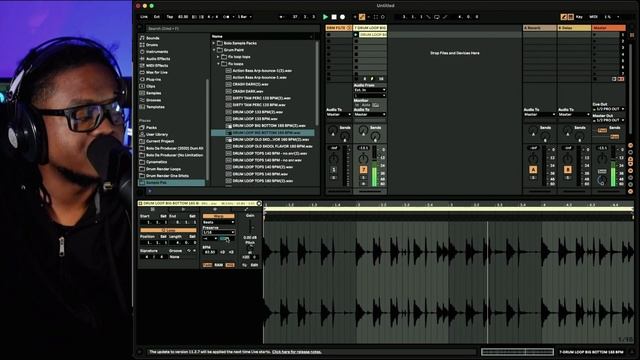This screenshot has height=360, width=640.
Task: Click Master track volume fader
Action: click(613, 167)
